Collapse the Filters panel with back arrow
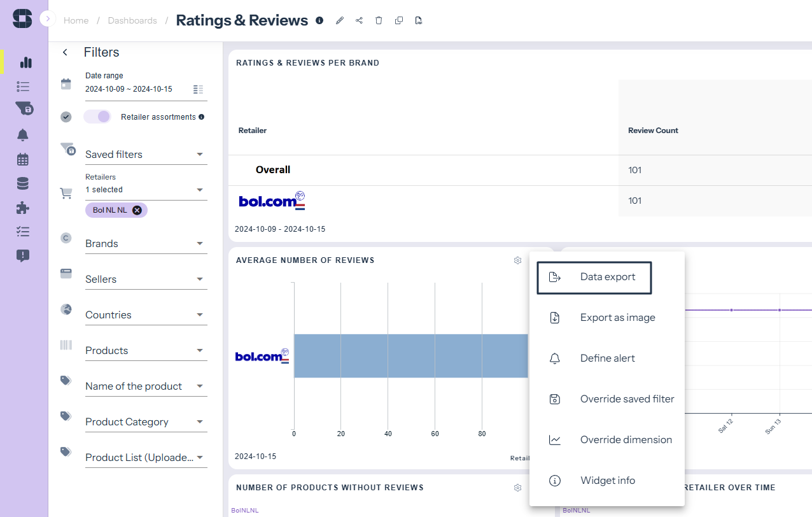The image size is (812, 517). click(65, 52)
